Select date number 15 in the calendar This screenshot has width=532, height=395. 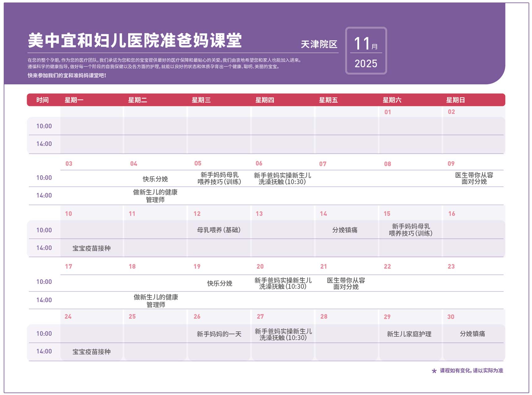pos(387,214)
